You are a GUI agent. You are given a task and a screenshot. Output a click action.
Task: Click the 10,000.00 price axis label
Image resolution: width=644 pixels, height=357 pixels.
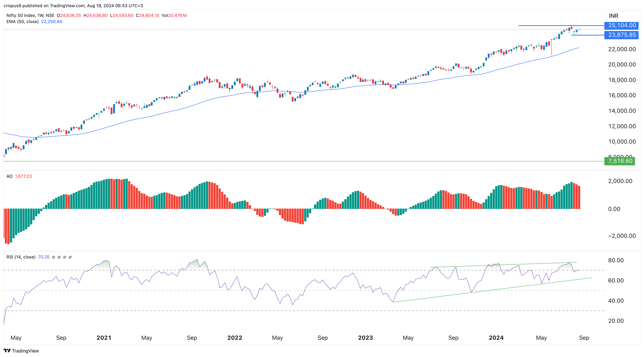[x=622, y=142]
